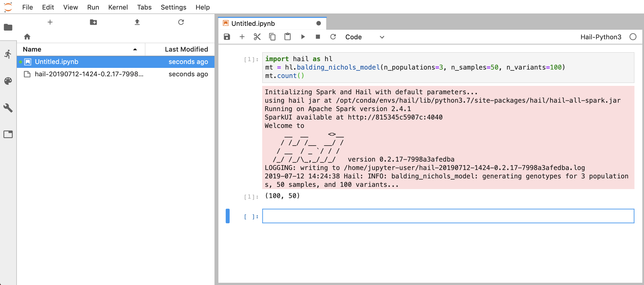
Task: Paste cells from clipboard
Action: 287,37
